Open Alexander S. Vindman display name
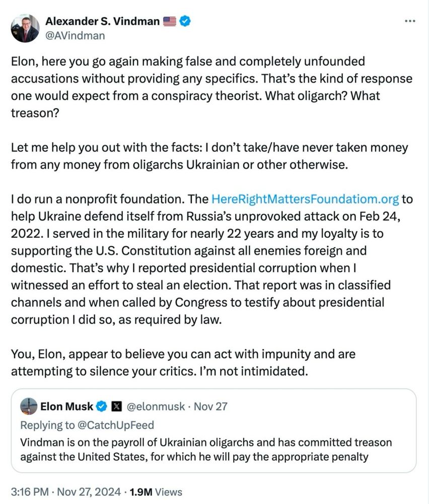 102,21
